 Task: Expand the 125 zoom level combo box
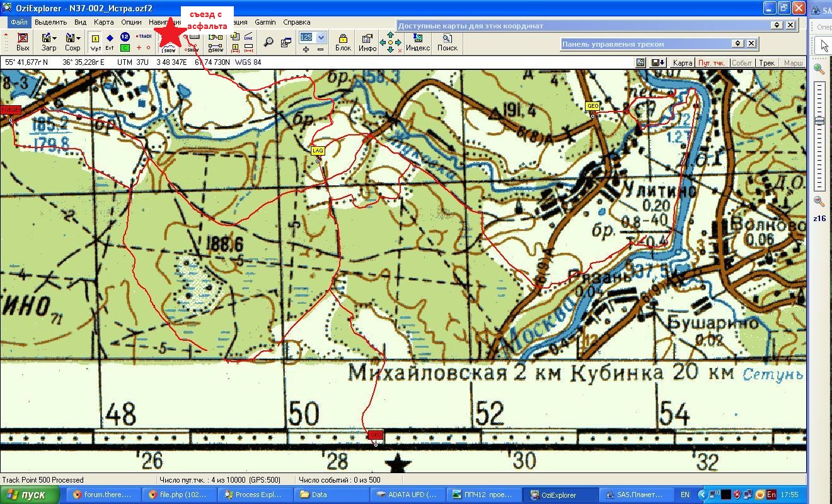(321, 37)
